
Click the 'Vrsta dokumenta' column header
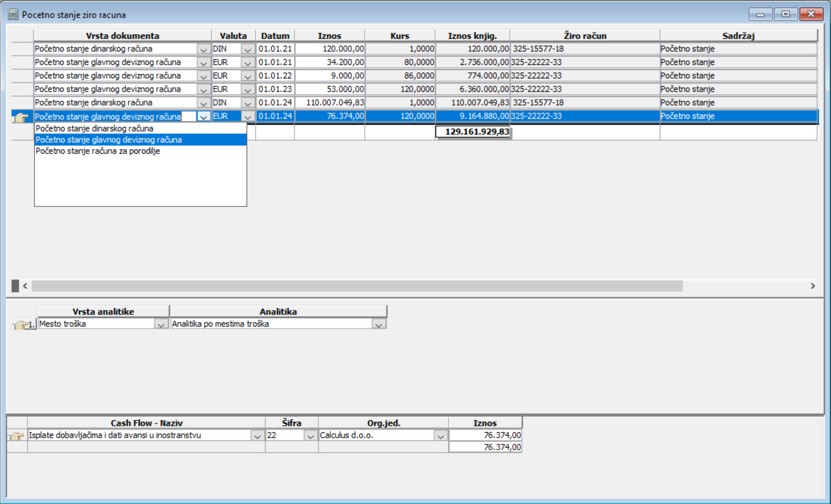click(x=122, y=36)
